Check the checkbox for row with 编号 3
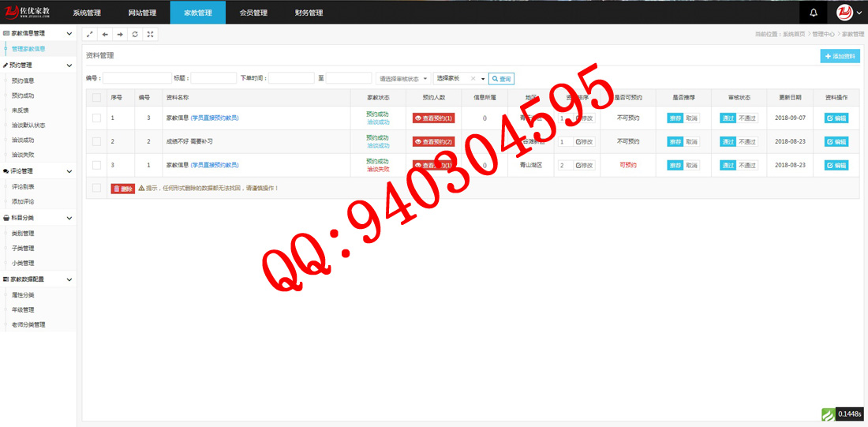The height and width of the screenshot is (427, 868). [x=96, y=118]
